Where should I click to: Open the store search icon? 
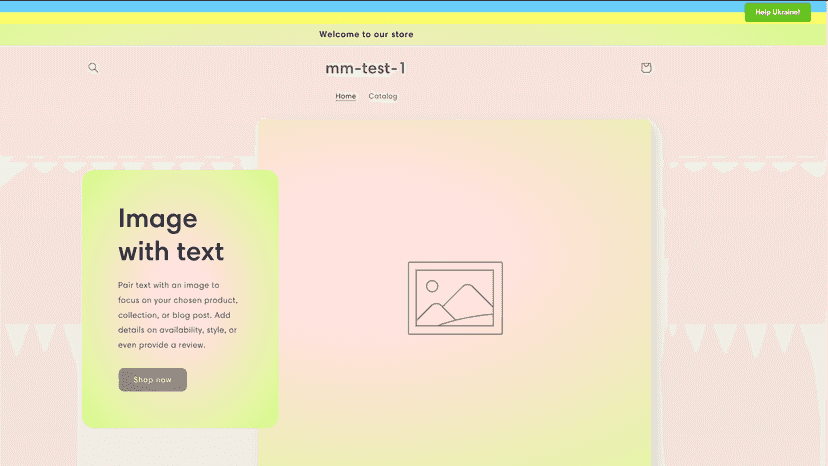pyautogui.click(x=93, y=68)
